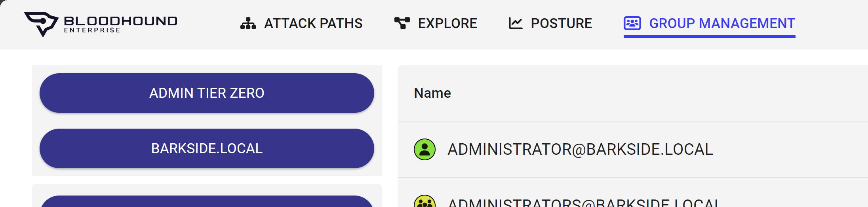Select the ADMINISTRATORS@BARKSIDE.LOCAL row
The image size is (868, 207).
633,193
